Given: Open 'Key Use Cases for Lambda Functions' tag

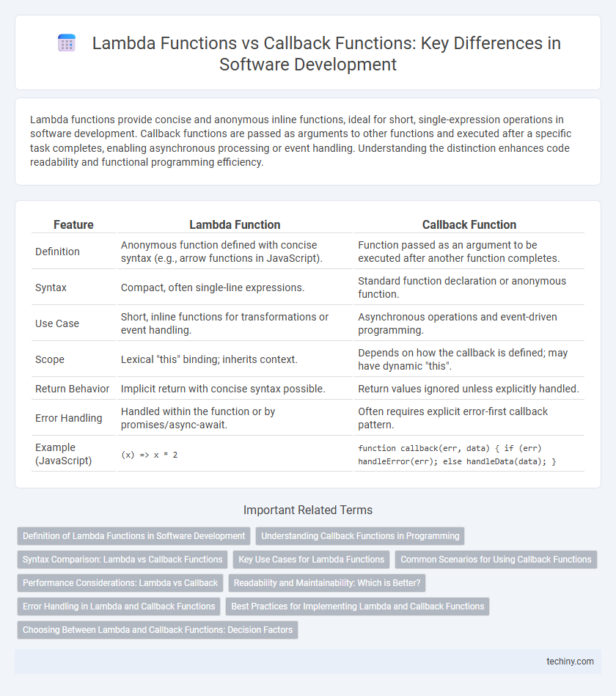Looking at the screenshot, I should tap(311, 560).
